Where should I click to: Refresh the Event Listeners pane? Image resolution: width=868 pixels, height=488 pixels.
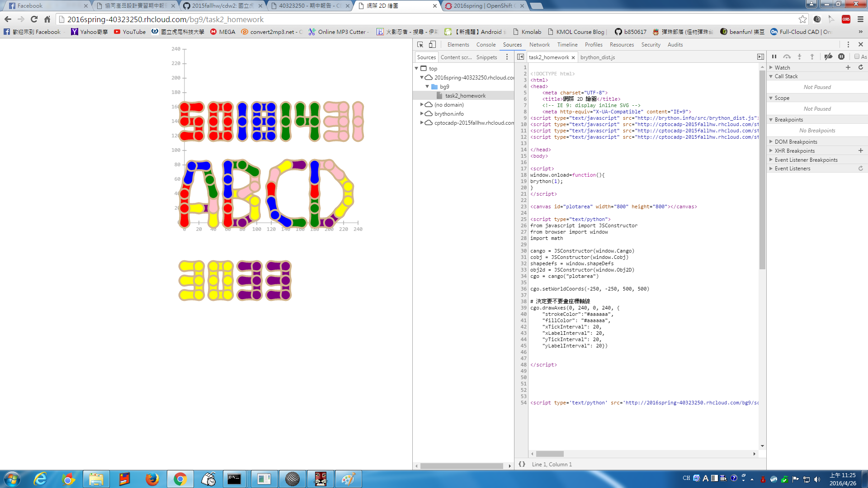click(861, 169)
